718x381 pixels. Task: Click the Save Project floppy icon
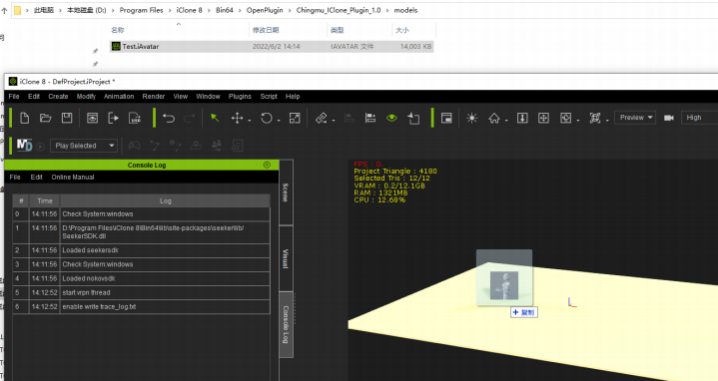[x=67, y=118]
